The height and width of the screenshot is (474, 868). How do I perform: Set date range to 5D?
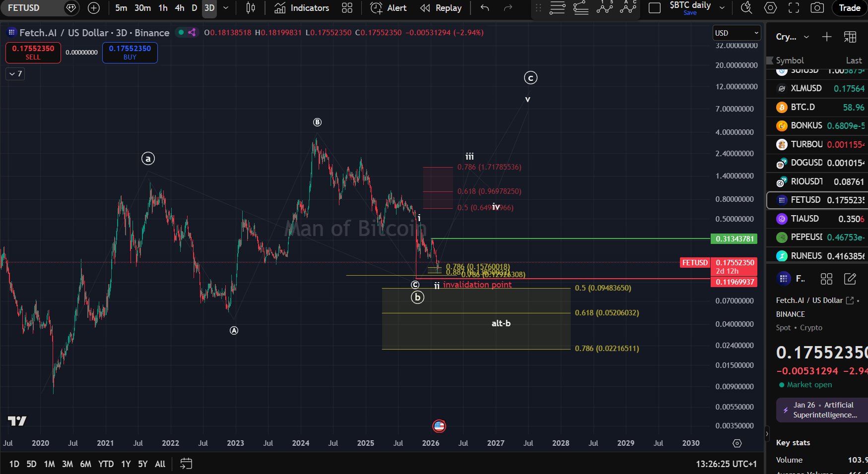[x=31, y=464]
